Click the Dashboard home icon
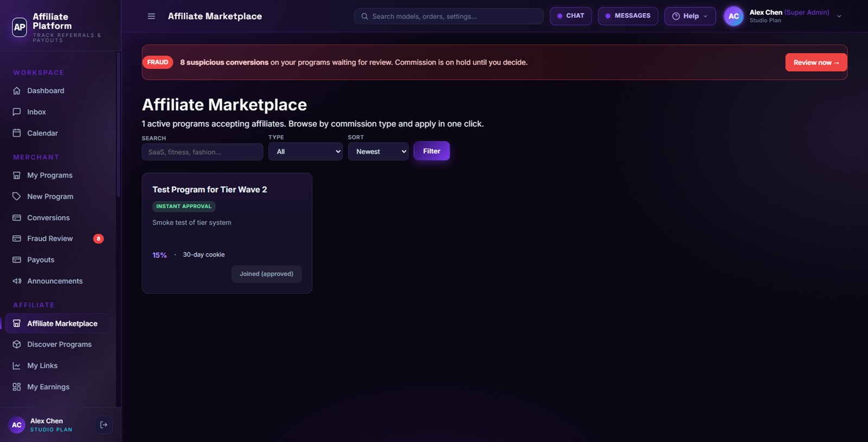The width and height of the screenshot is (868, 442). (17, 91)
